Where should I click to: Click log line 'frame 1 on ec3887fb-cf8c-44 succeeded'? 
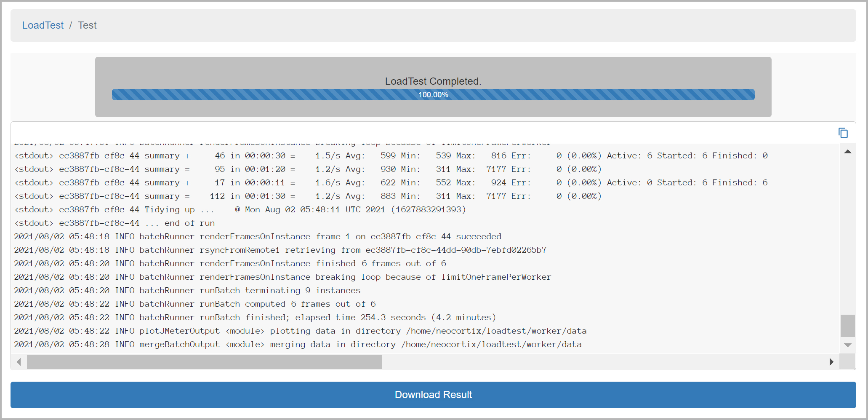pos(258,236)
